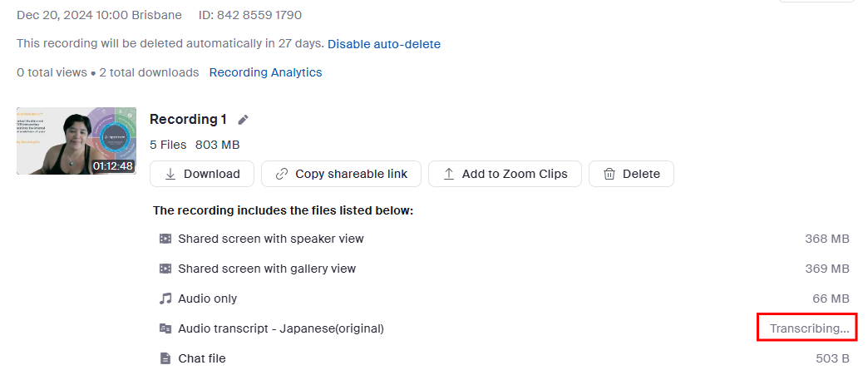Select the Audio only file name
The width and height of the screenshot is (868, 375).
pyautogui.click(x=208, y=299)
